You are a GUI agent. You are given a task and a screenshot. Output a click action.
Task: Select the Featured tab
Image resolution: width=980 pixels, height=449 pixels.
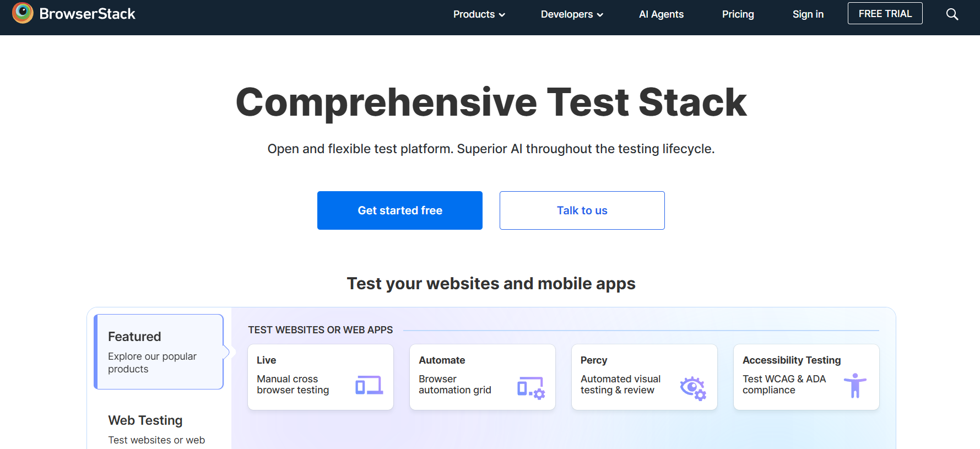pyautogui.click(x=159, y=351)
